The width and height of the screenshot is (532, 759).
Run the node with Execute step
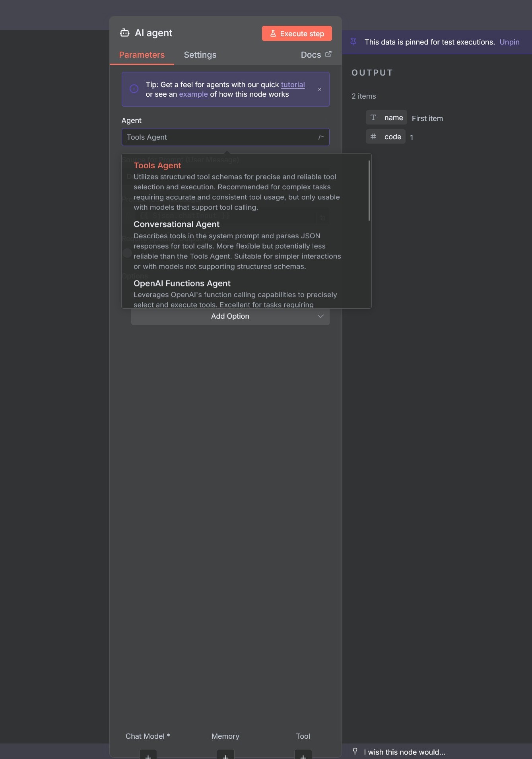point(297,33)
